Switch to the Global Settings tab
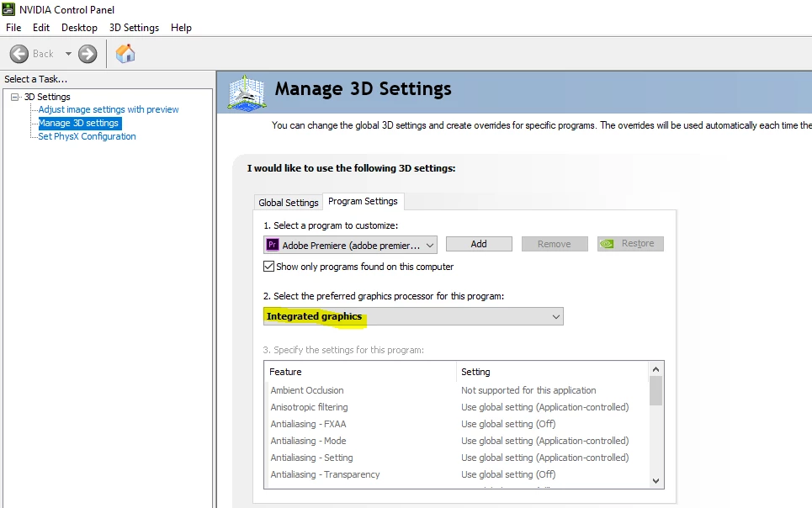Screen dimensions: 812x508 click(x=289, y=203)
